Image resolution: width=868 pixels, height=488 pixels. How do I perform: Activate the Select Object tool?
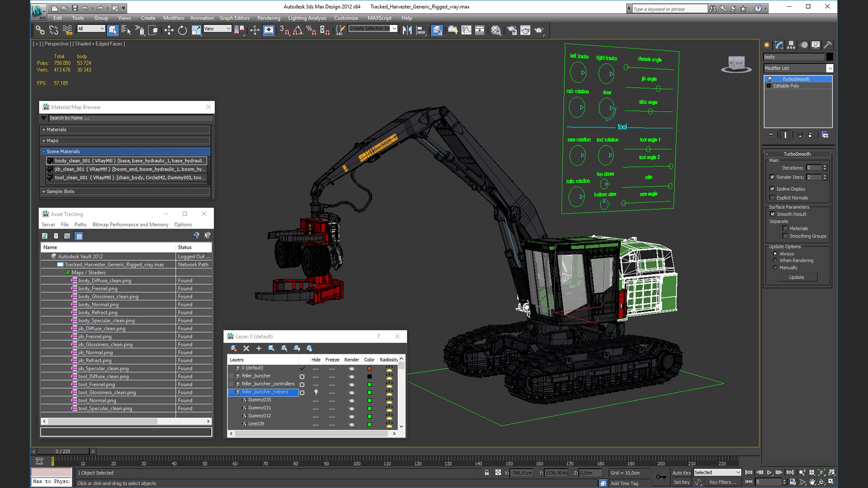coord(113,30)
